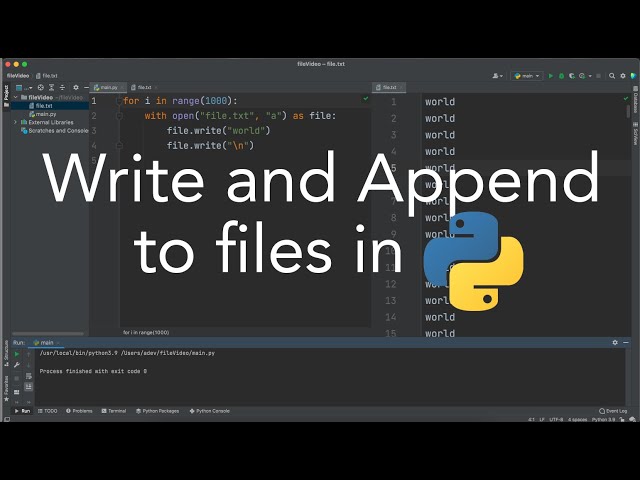640x480 pixels.
Task: Click fileVideo in the navigation breadcrumb
Action: click(18, 76)
